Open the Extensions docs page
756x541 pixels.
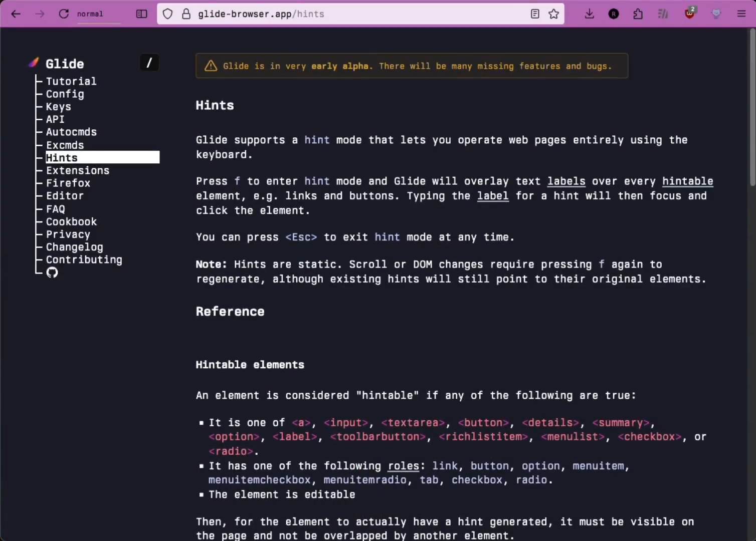(78, 170)
